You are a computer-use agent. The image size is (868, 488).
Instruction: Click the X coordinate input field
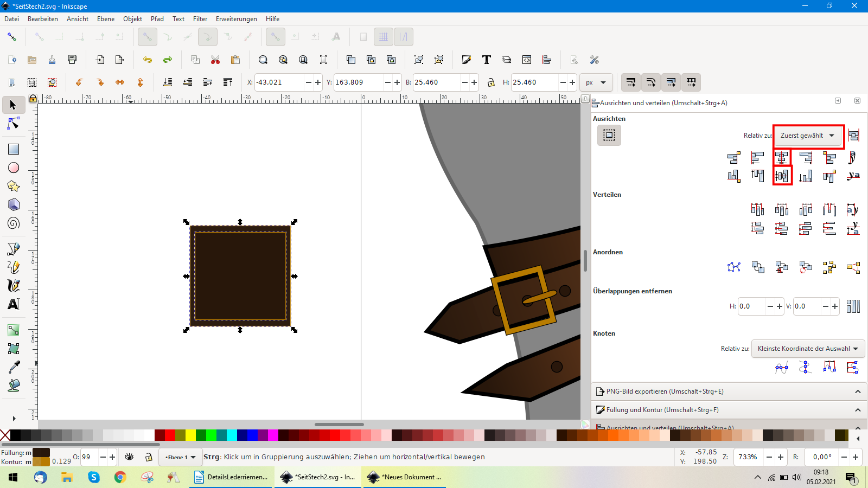(279, 82)
